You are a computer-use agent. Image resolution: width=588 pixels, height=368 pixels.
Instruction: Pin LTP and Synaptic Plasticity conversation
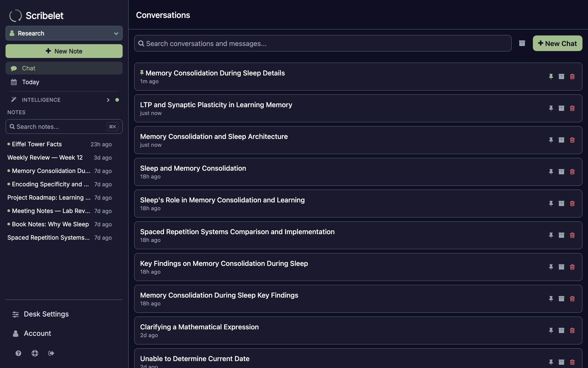[551, 108]
